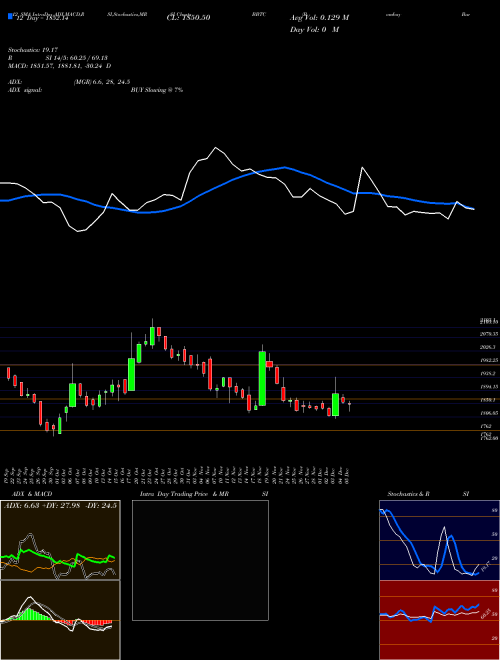Click the 'ADX signal:' label
Screen dimensions: 500x660
coord(24,90)
